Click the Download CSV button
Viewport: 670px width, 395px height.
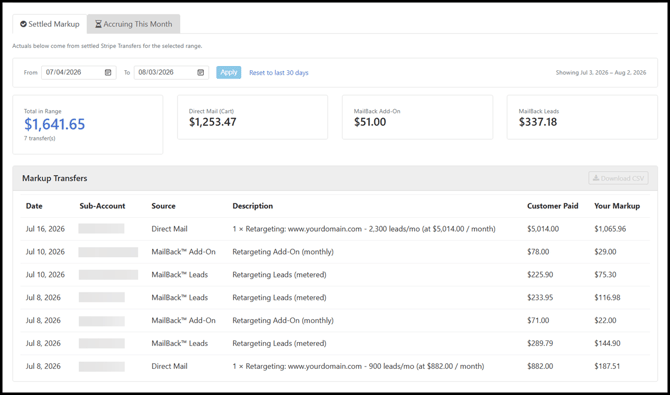tap(618, 178)
